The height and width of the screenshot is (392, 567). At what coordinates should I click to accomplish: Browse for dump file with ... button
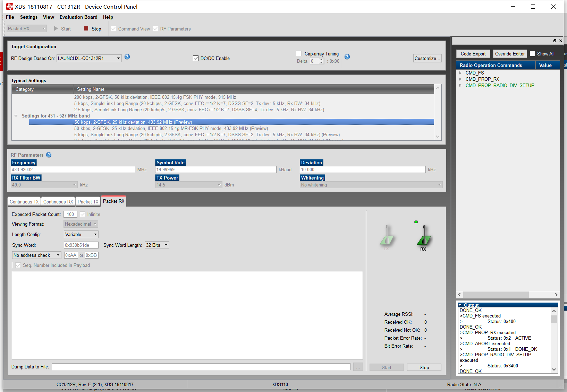pyautogui.click(x=358, y=367)
